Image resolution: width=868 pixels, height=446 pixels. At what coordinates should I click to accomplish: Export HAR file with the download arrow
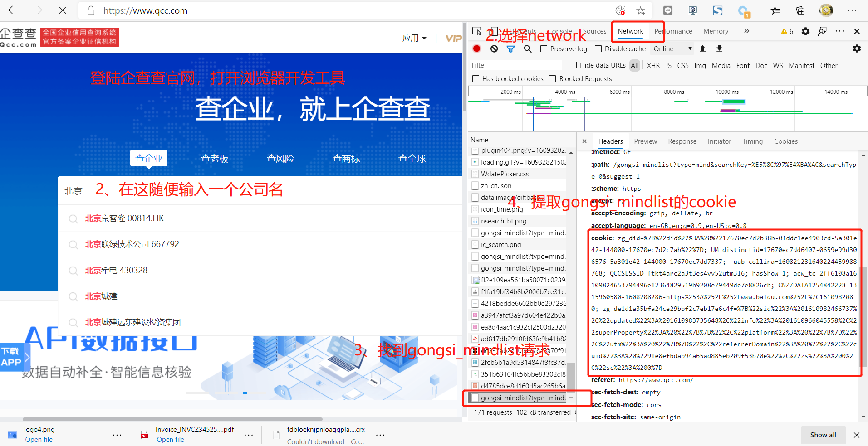click(719, 48)
